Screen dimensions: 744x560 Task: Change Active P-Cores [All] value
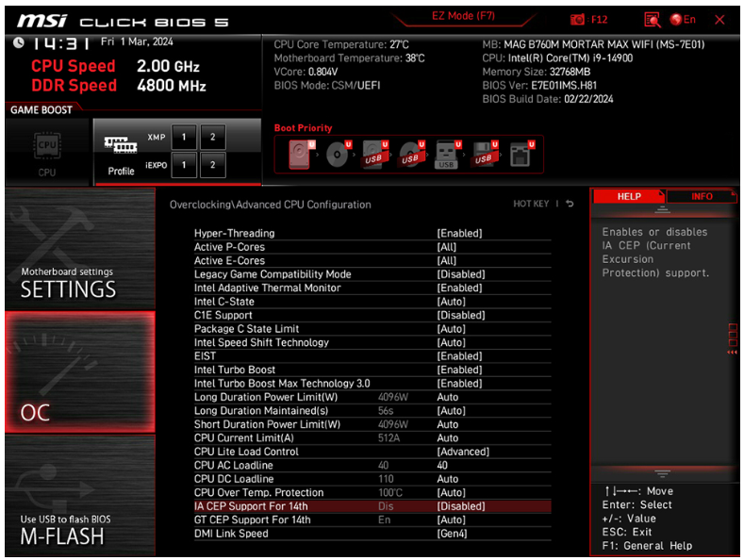(x=446, y=247)
